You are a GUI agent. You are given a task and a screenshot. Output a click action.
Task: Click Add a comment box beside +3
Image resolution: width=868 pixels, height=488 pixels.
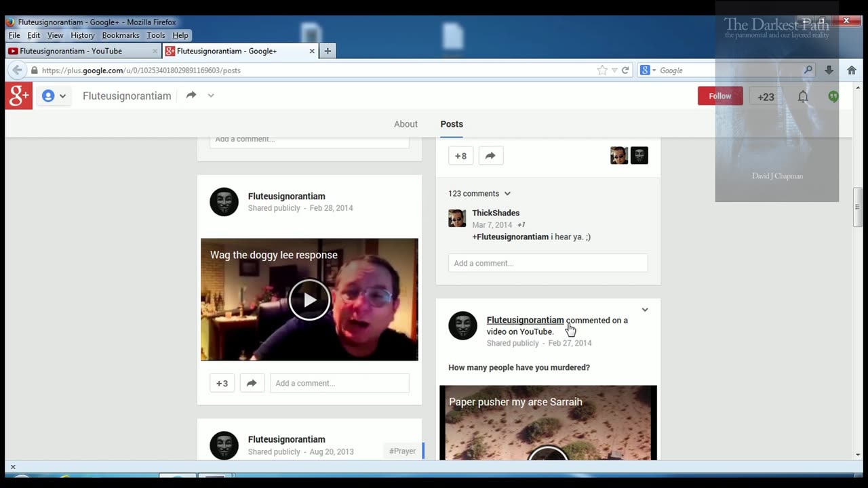(339, 384)
